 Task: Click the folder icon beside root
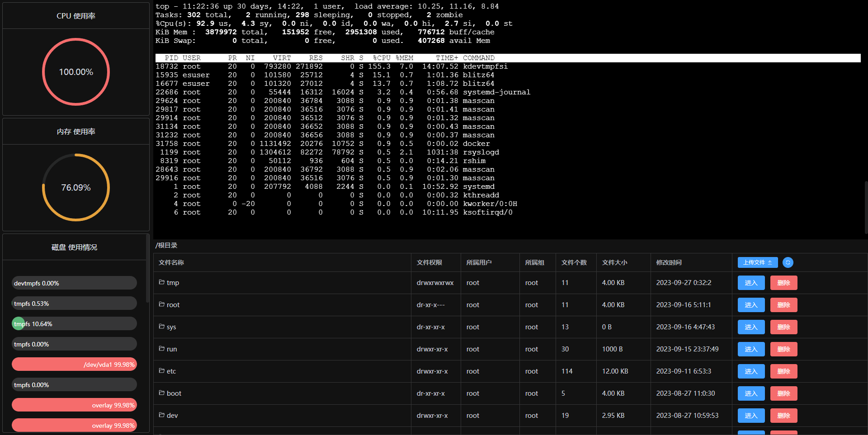point(161,304)
